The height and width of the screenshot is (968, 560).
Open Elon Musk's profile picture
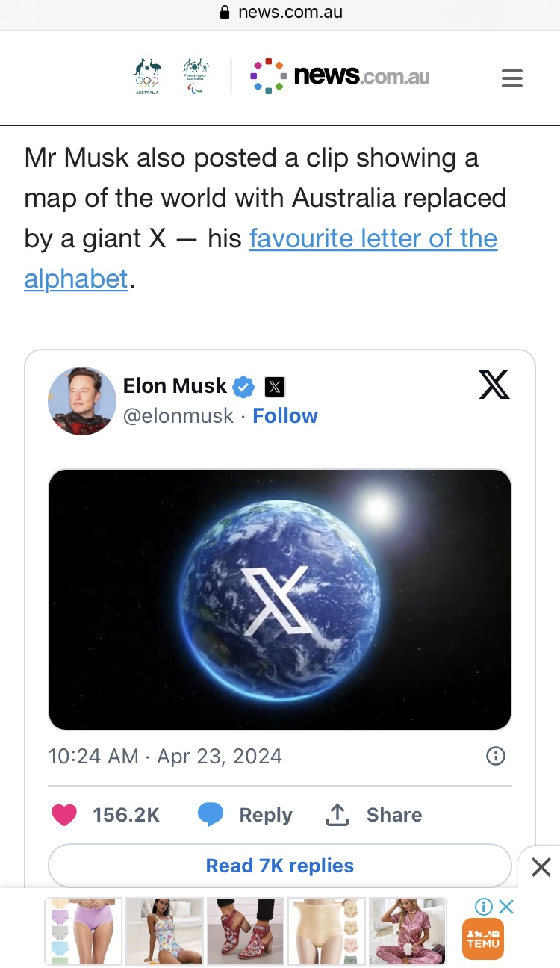[x=82, y=401]
